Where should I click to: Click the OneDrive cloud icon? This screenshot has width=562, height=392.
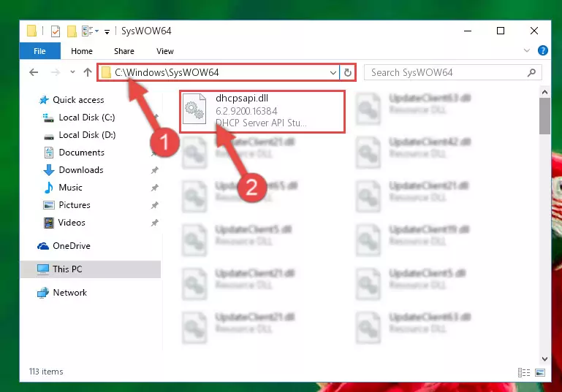(x=43, y=246)
